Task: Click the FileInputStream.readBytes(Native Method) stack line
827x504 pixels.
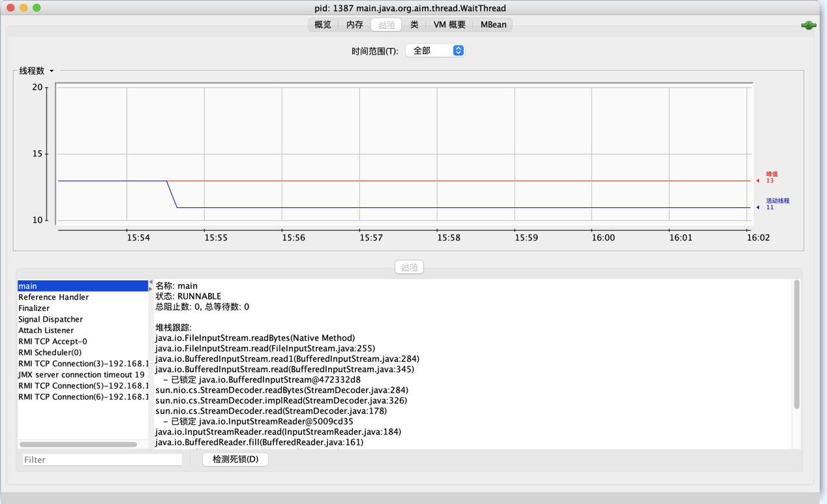Action: click(255, 338)
